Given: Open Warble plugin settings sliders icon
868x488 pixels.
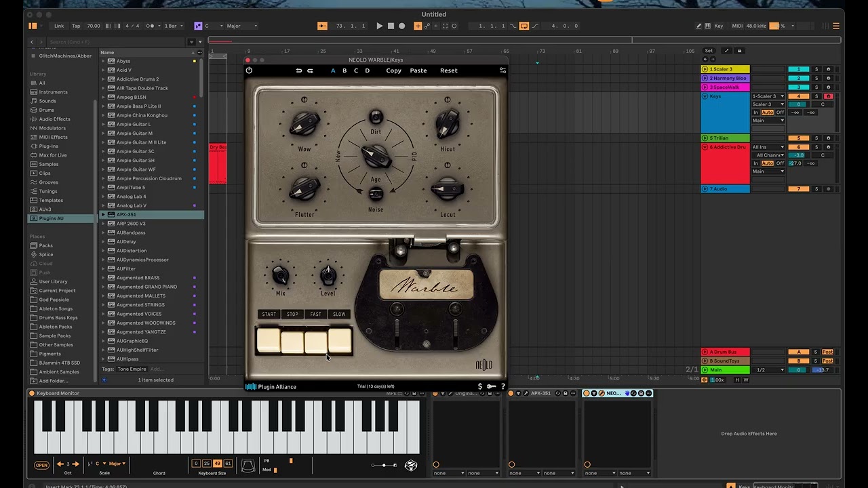Looking at the screenshot, I should click(x=502, y=70).
